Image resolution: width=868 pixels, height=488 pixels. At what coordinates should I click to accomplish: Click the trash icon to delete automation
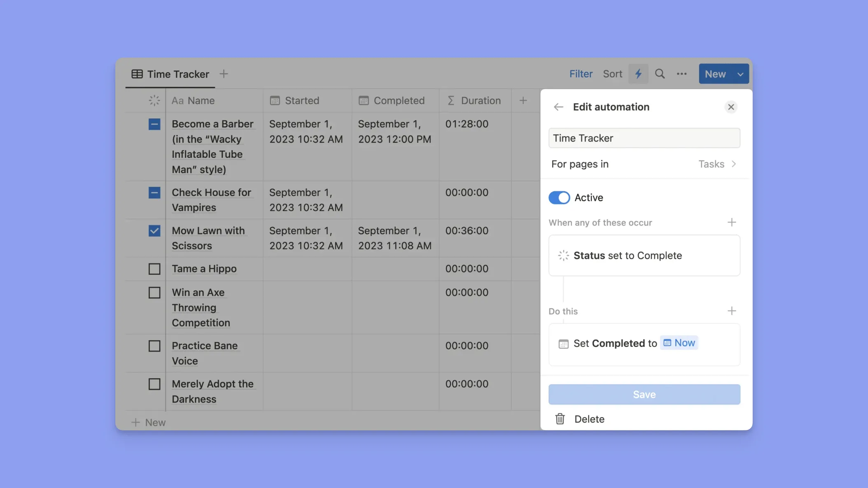(x=560, y=419)
